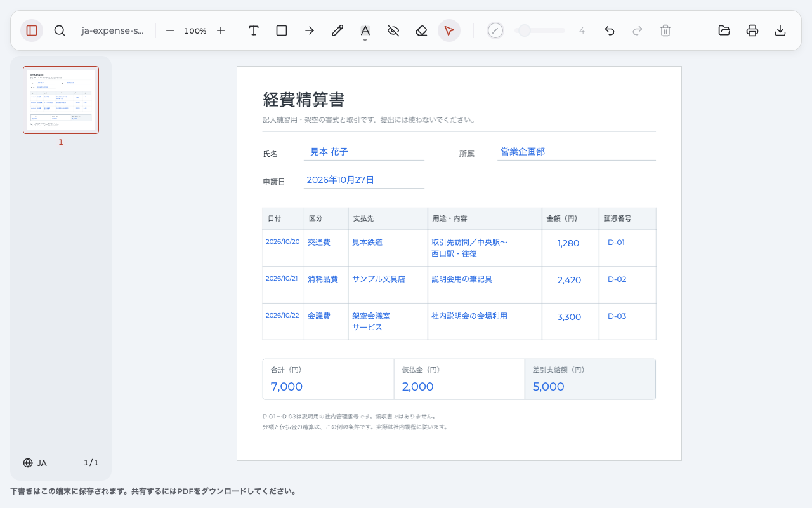
Task: Click the サンプル文具店 payee cell
Action: click(388, 284)
